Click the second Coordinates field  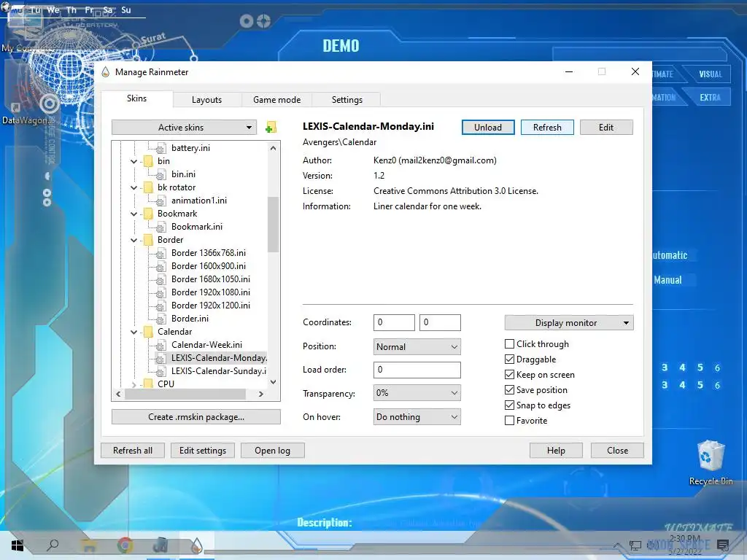440,322
